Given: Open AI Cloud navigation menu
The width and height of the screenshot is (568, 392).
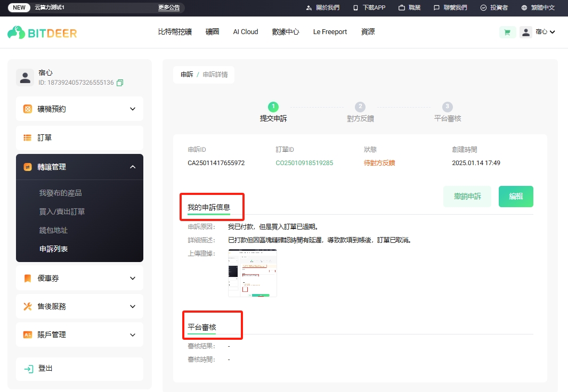Looking at the screenshot, I should coord(246,32).
